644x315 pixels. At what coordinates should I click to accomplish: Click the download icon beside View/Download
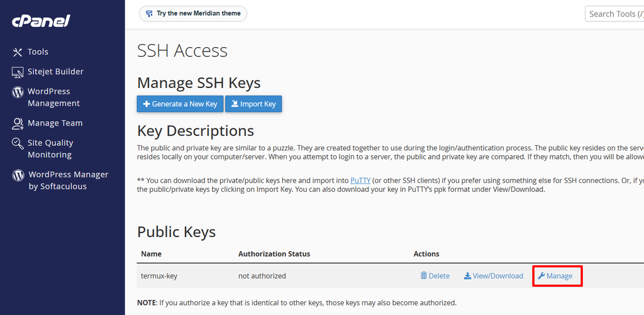tap(467, 276)
